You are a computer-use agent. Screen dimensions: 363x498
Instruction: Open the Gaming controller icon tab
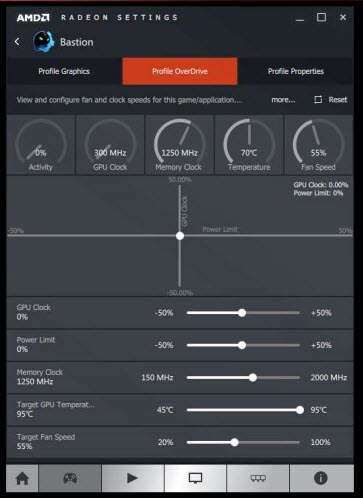coord(70,478)
